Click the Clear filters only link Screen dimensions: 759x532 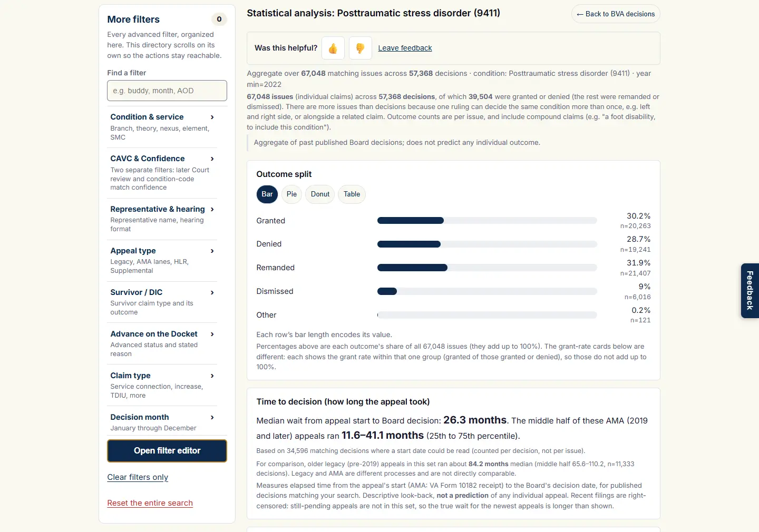coord(138,477)
